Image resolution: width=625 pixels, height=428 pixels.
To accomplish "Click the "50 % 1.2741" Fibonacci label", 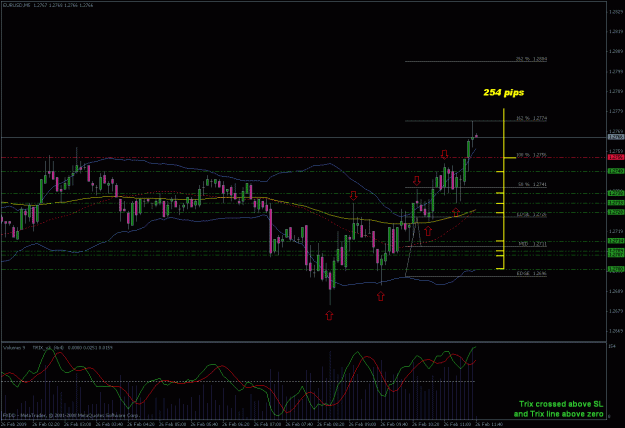I will [532, 185].
